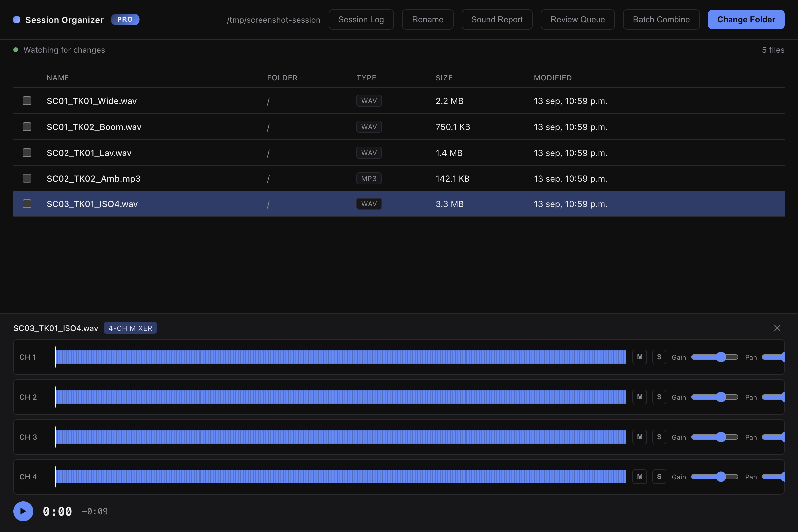Click the Session Organizer logo square
This screenshot has height=532, width=798.
coord(17,20)
